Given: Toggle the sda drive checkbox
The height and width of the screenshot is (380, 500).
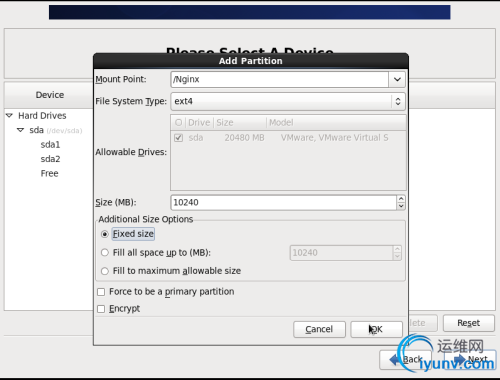Looking at the screenshot, I should (x=179, y=138).
